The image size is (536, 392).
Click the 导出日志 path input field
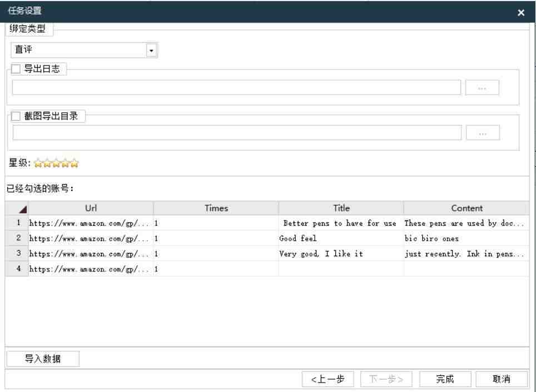[236, 87]
